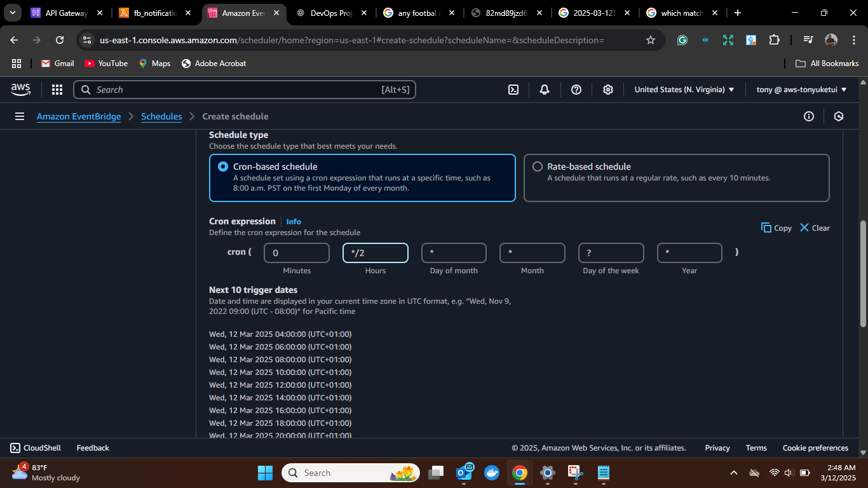868x488 pixels.
Task: Open the info panel circle icon
Action: [809, 116]
